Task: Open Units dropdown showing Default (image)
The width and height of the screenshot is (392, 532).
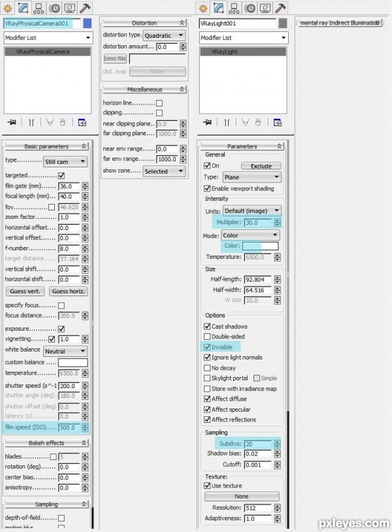Action: click(252, 210)
